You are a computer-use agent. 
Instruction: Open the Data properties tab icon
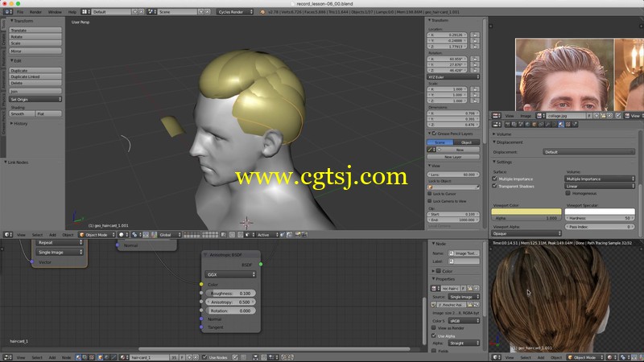point(554,125)
